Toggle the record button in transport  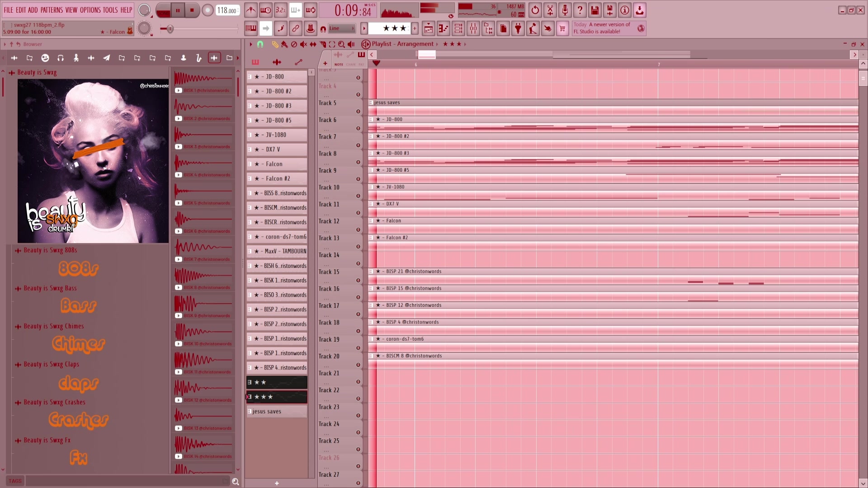coord(208,10)
